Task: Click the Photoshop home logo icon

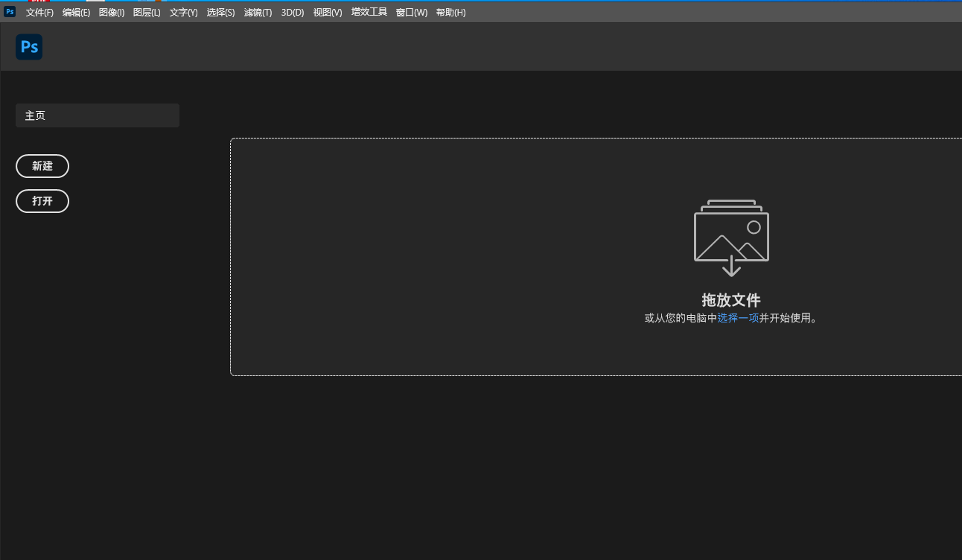Action: click(x=29, y=47)
